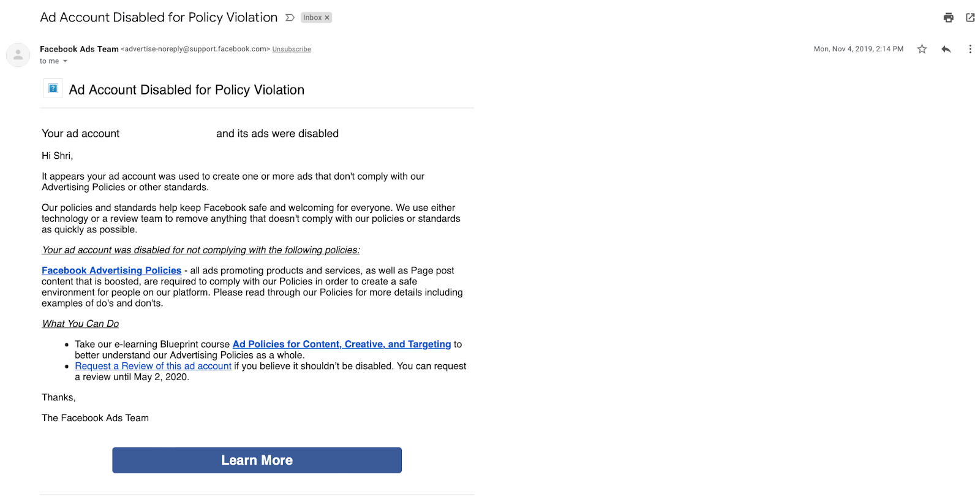The height and width of the screenshot is (496, 980).
Task: Star this Facebook Ads Team message
Action: 922,49
